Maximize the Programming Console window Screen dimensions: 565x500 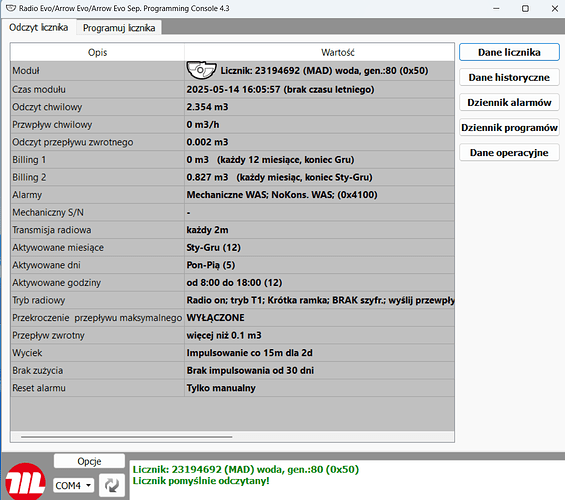click(x=525, y=8)
